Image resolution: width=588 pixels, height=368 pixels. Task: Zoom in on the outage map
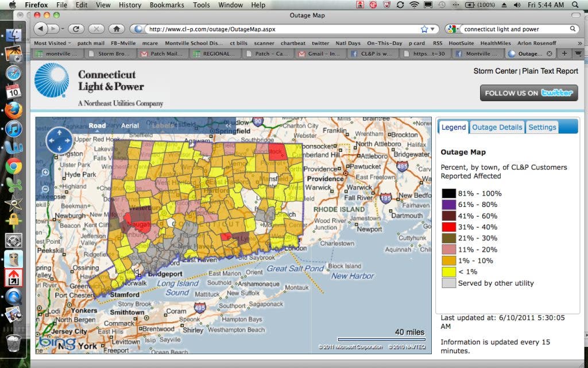[45, 172]
